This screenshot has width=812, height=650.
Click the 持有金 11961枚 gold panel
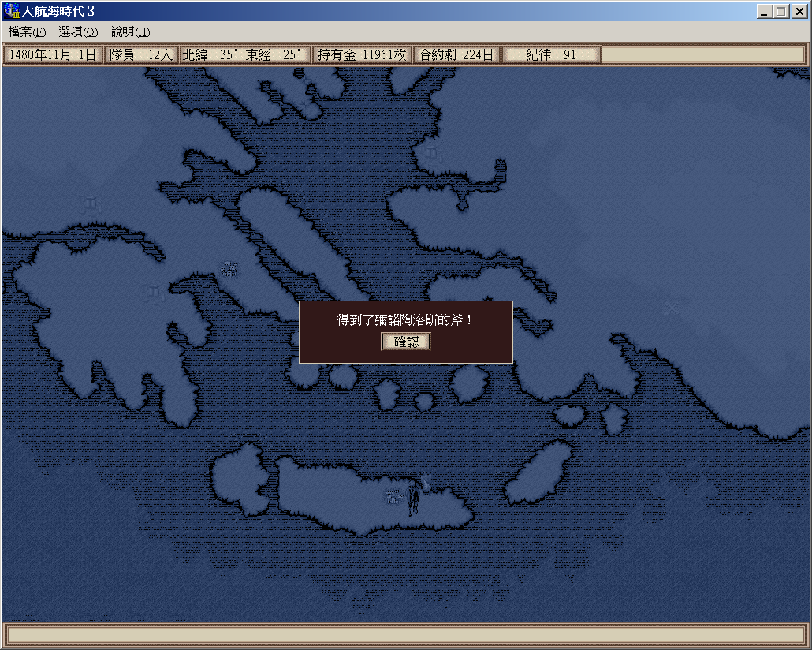pyautogui.click(x=362, y=54)
